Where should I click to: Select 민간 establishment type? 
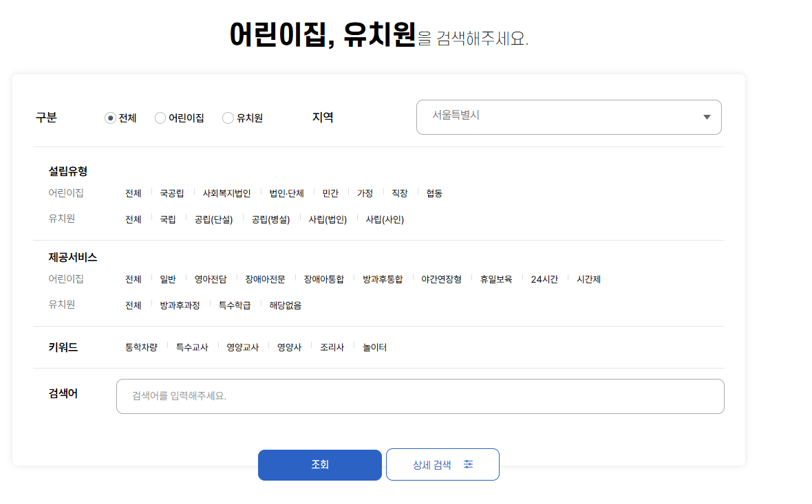click(330, 193)
